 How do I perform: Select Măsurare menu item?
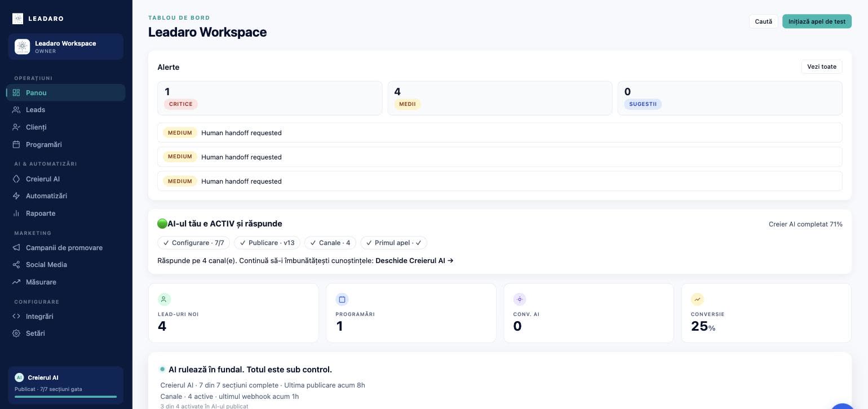(x=66, y=282)
